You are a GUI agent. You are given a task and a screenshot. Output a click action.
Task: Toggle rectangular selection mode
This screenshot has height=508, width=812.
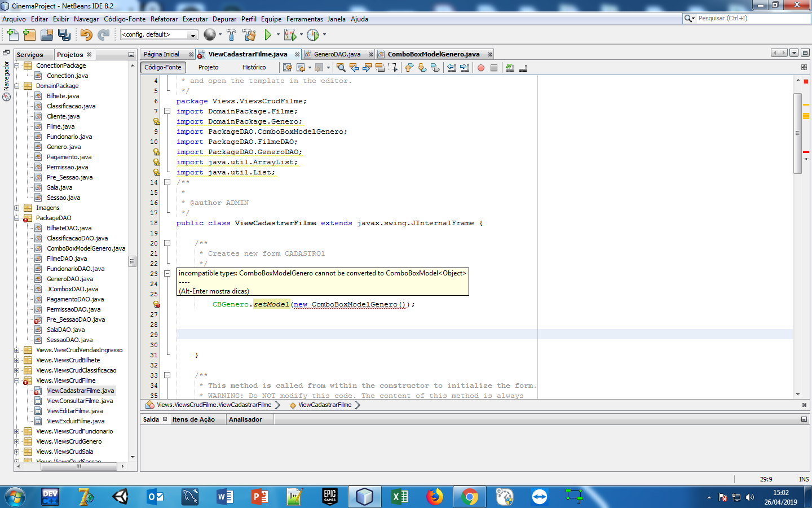tap(391, 67)
